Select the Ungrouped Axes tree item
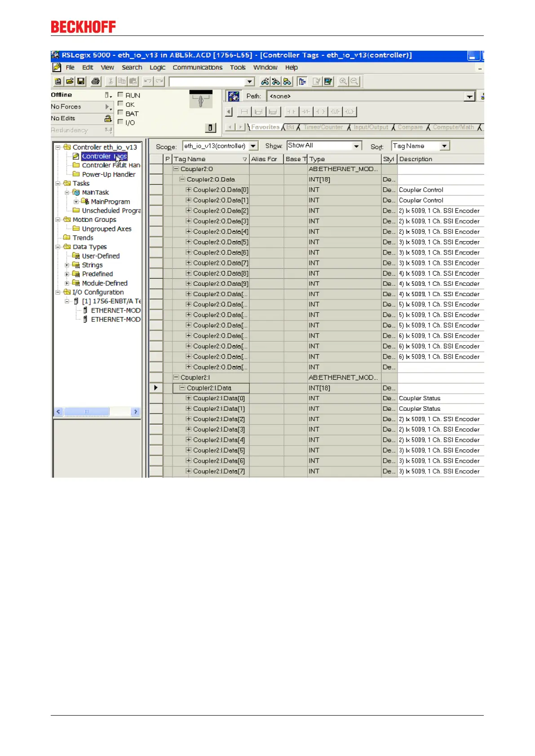Image resolution: width=535 pixels, height=756 pixels. coord(107,229)
